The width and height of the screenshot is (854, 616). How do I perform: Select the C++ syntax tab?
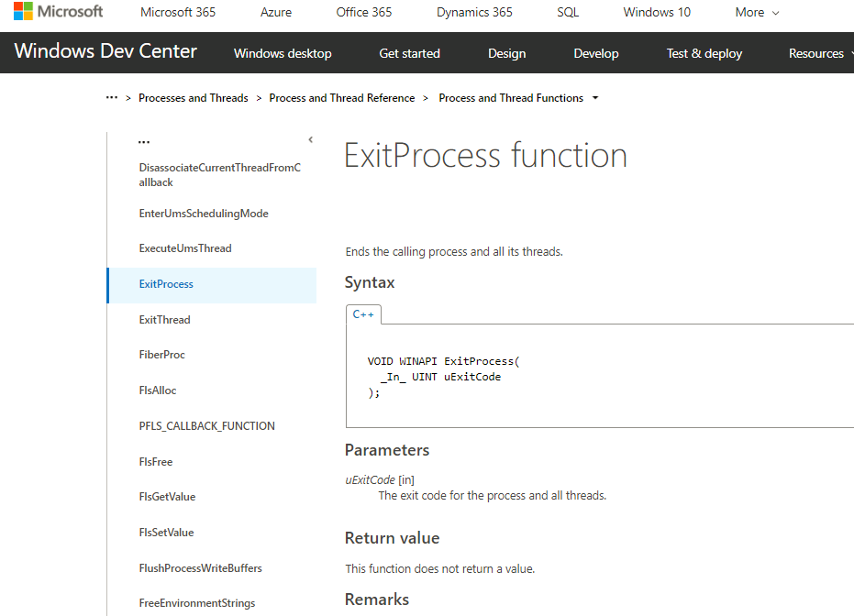(x=363, y=314)
